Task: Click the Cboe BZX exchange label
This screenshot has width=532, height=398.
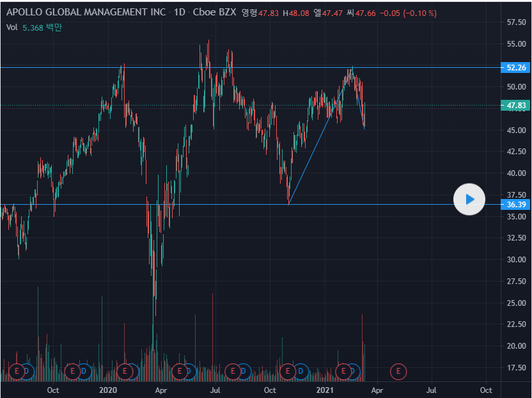Action: [x=215, y=13]
